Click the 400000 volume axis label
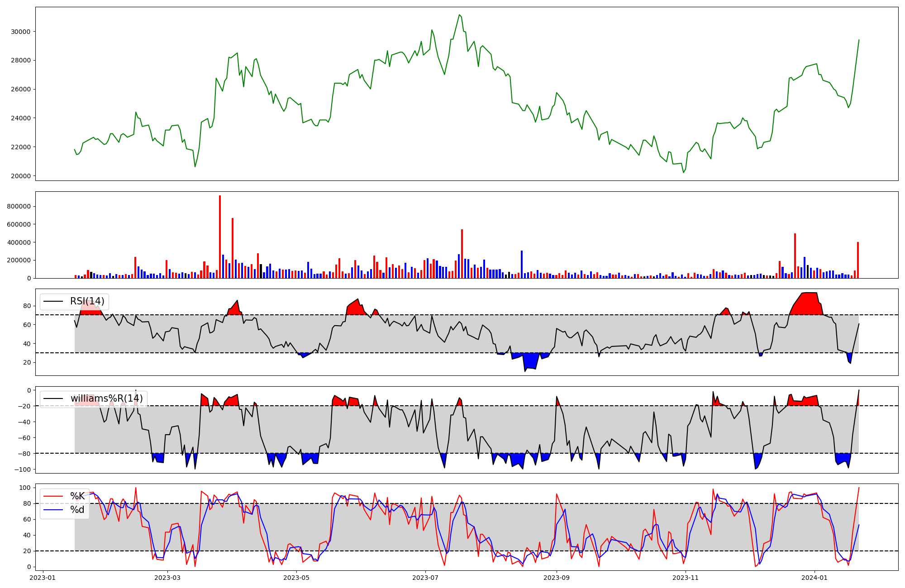This screenshot has height=588, width=905. [19, 242]
